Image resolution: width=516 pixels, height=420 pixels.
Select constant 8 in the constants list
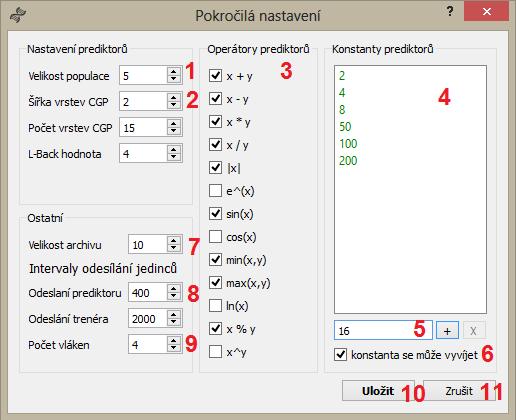(x=410, y=110)
